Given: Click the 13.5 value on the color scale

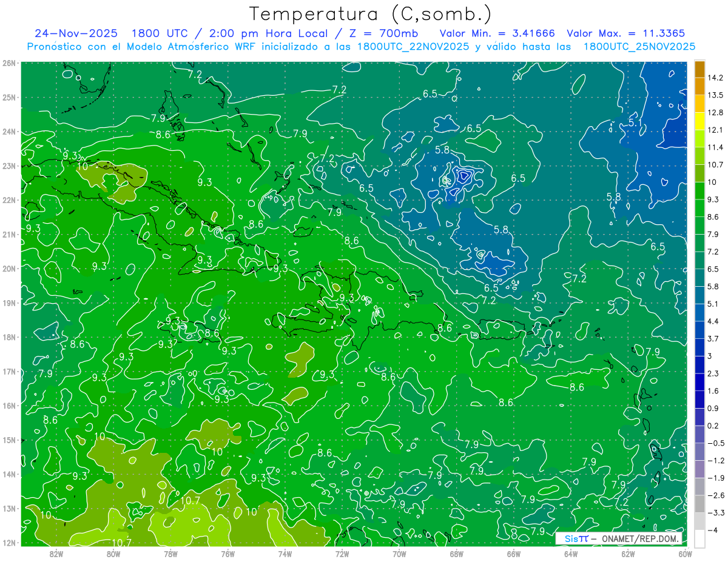Looking at the screenshot, I should 715,95.
